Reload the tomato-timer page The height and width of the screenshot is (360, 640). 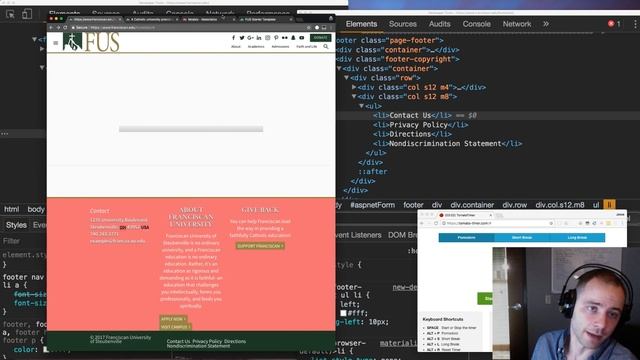pos(436,223)
